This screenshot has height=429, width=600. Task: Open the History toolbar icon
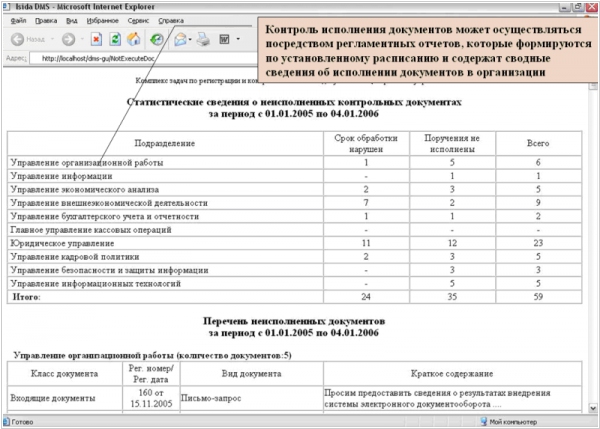click(157, 40)
